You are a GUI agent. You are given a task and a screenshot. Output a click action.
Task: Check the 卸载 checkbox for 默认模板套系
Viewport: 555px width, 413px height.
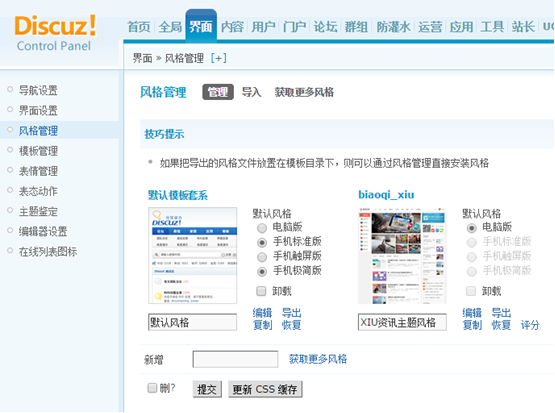(261, 291)
